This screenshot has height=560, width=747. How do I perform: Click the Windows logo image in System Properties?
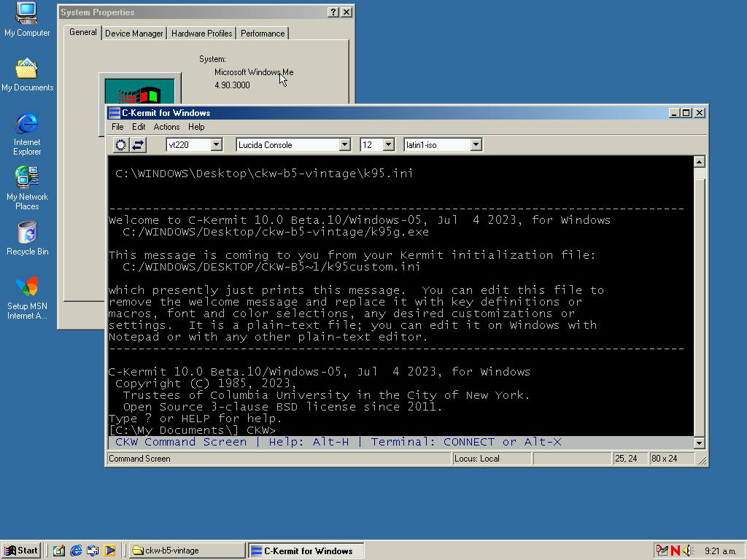point(140,90)
